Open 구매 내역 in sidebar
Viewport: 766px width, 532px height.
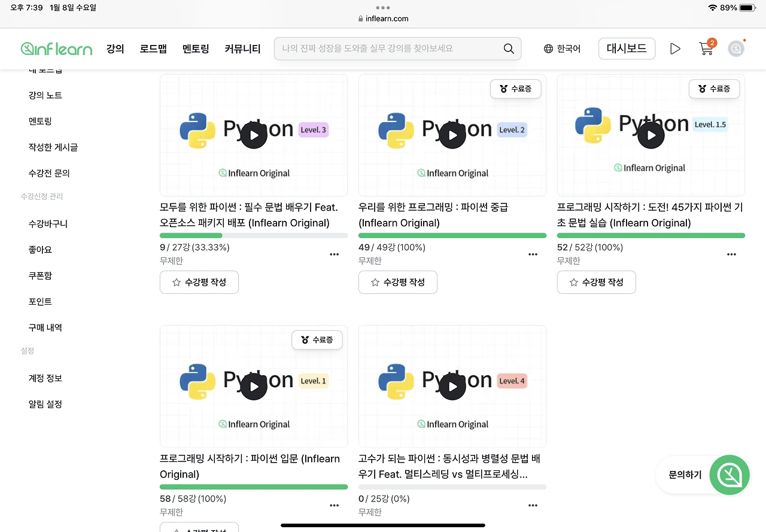click(x=45, y=327)
